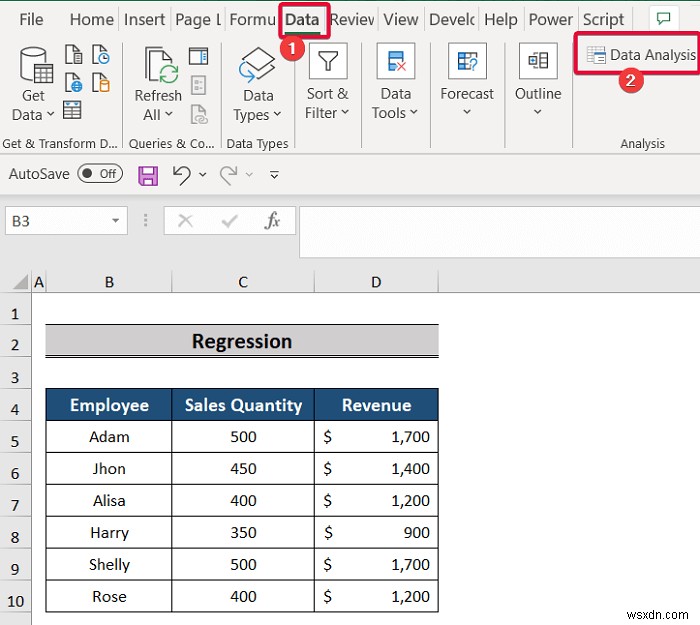Open Recent Sources icon

point(101,54)
